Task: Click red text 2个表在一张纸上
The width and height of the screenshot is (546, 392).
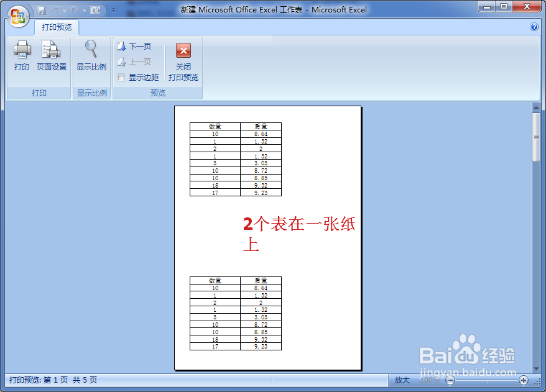Action: [298, 234]
